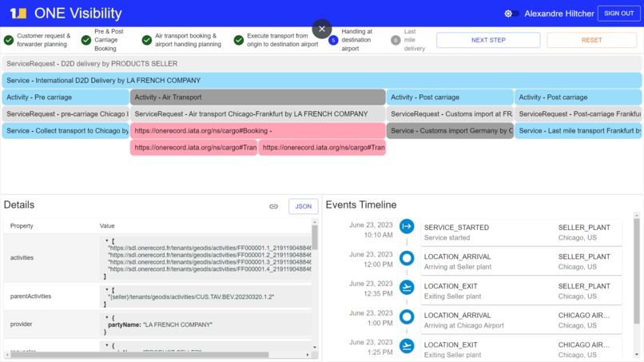Click the 1:00 PM LOCATION_ARRIVAL circle marker

(407, 316)
